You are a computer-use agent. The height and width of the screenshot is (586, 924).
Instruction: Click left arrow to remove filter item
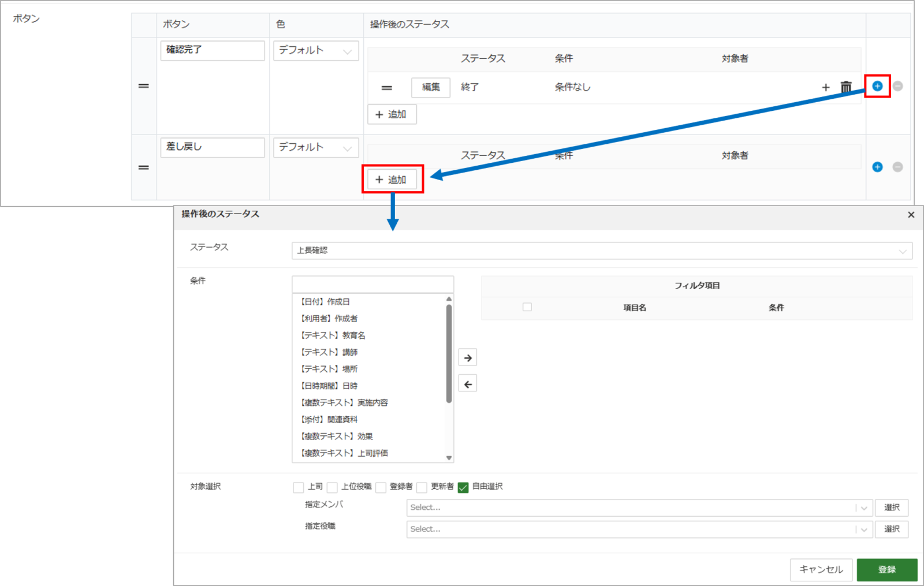tap(468, 384)
